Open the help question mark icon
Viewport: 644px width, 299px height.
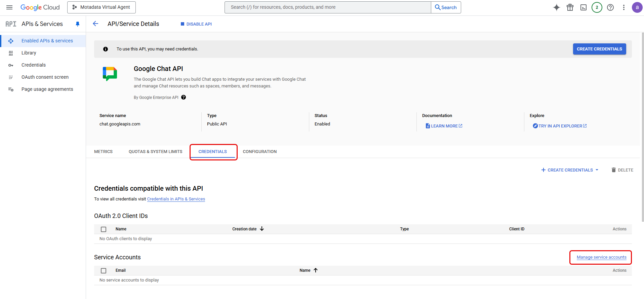(x=610, y=7)
